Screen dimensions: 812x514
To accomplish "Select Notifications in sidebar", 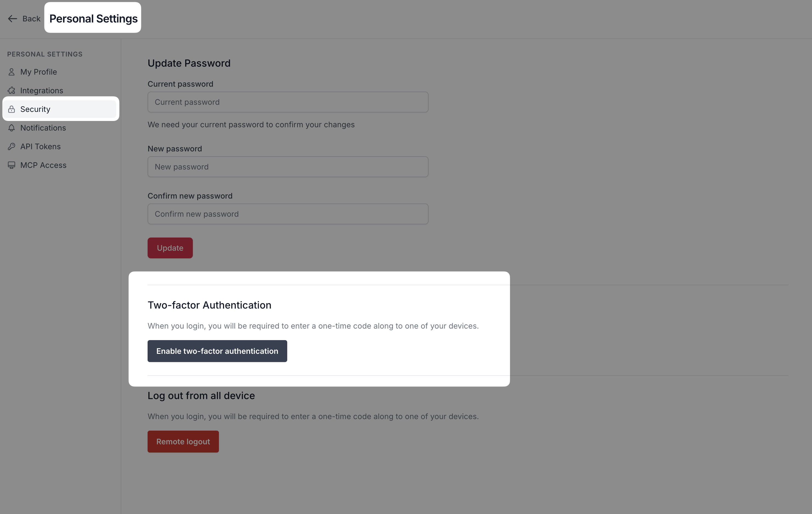I will point(43,128).
